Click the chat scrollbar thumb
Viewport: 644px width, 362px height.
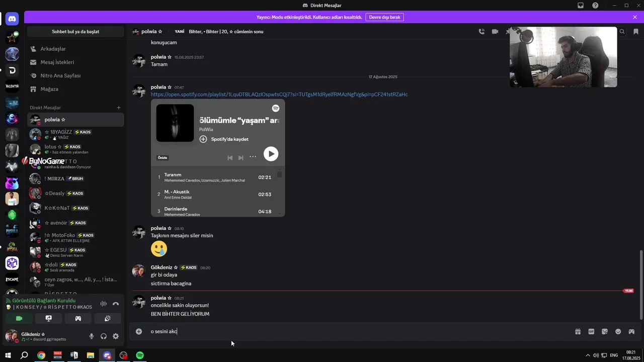[x=641, y=284]
